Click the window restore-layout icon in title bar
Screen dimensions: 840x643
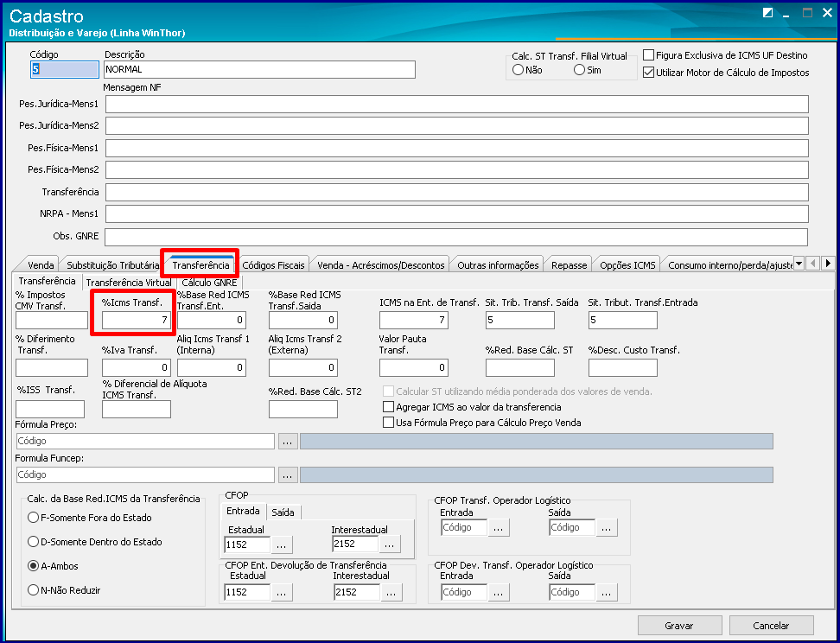767,13
